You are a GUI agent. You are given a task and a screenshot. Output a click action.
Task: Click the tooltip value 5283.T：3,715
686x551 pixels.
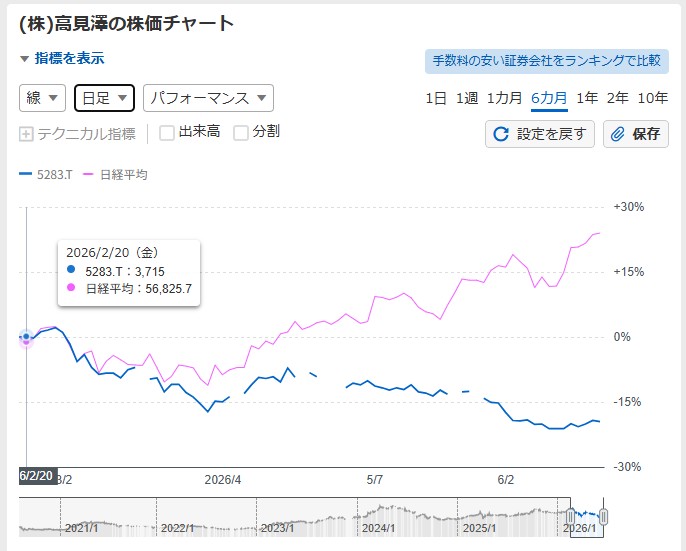click(125, 272)
